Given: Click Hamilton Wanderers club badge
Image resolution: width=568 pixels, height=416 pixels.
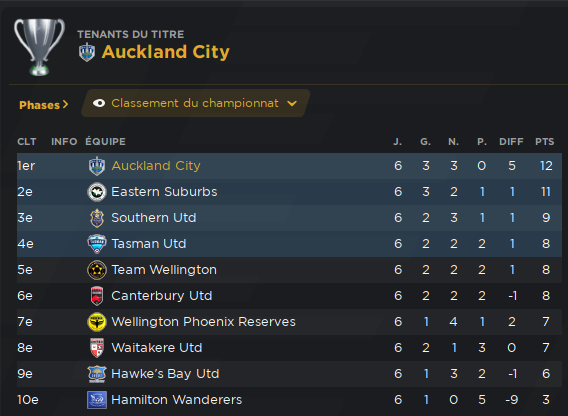Looking at the screenshot, I should coord(97,400).
